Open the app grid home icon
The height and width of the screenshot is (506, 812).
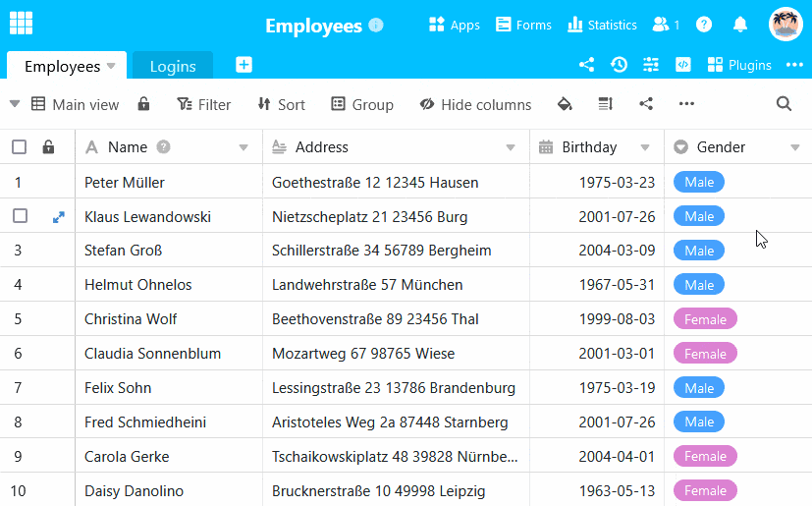point(21,24)
